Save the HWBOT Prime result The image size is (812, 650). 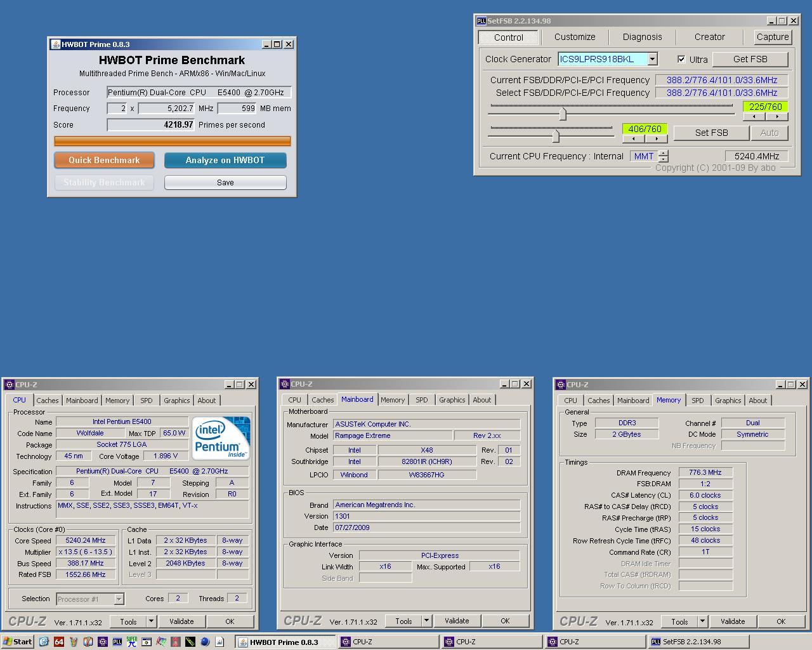coord(225,182)
